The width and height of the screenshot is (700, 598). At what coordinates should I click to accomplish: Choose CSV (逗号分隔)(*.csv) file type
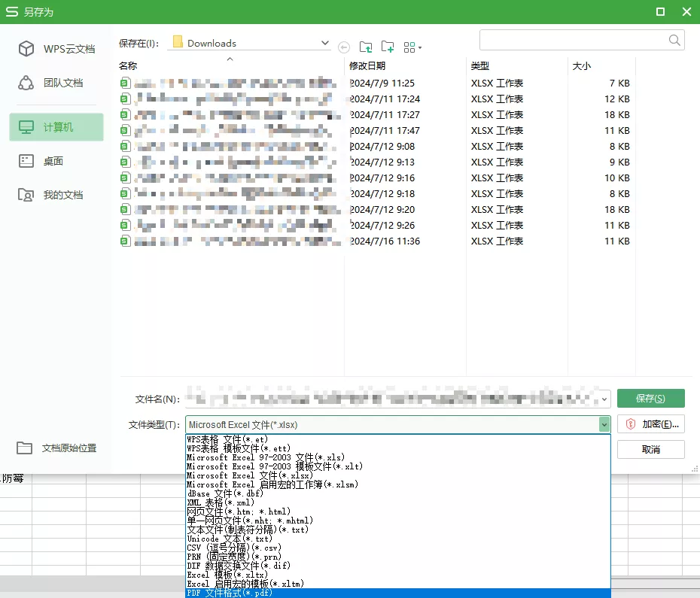pyautogui.click(x=234, y=548)
